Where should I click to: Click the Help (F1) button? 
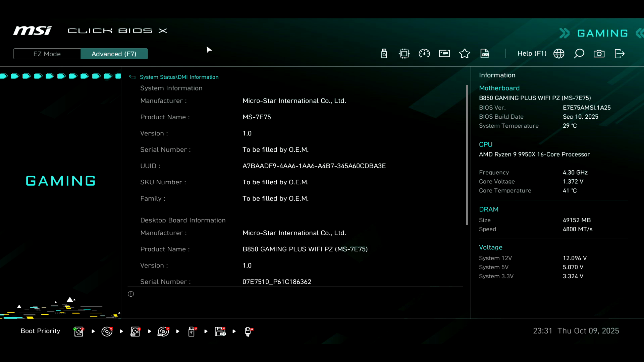532,54
